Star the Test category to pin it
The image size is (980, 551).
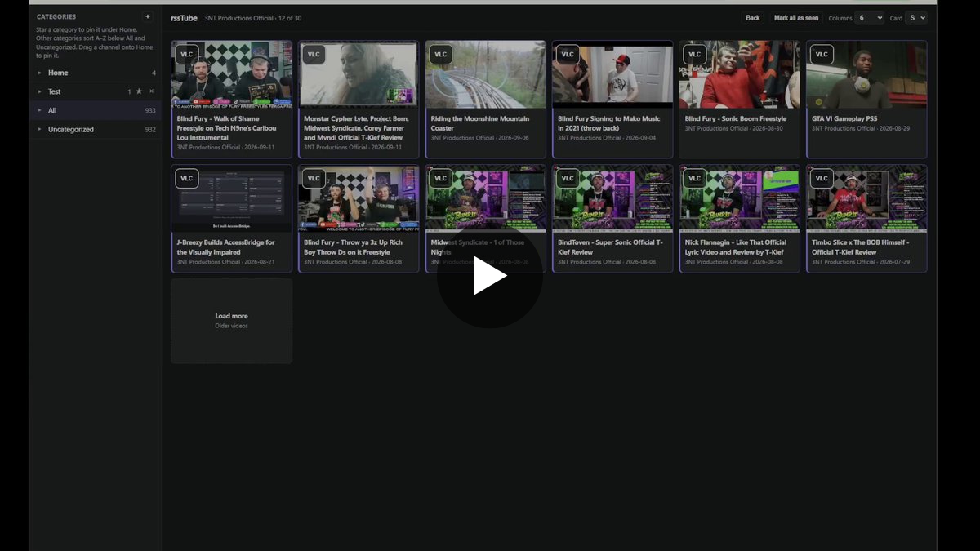point(139,91)
